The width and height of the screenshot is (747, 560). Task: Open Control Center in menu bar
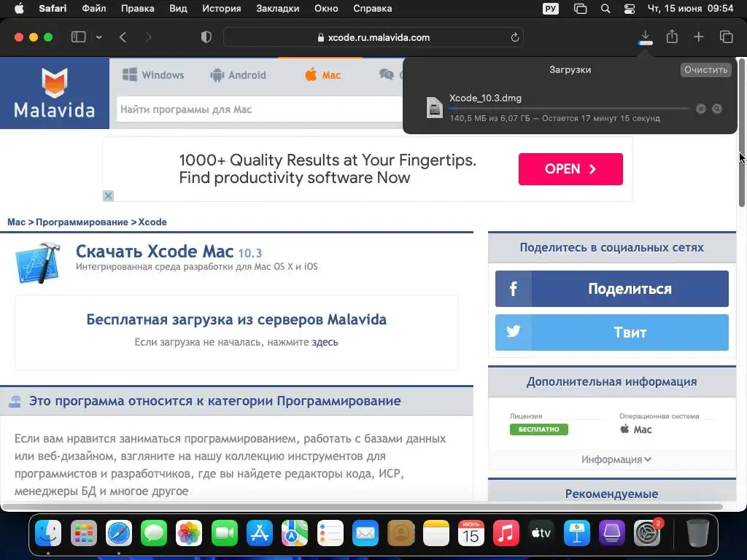[630, 9]
